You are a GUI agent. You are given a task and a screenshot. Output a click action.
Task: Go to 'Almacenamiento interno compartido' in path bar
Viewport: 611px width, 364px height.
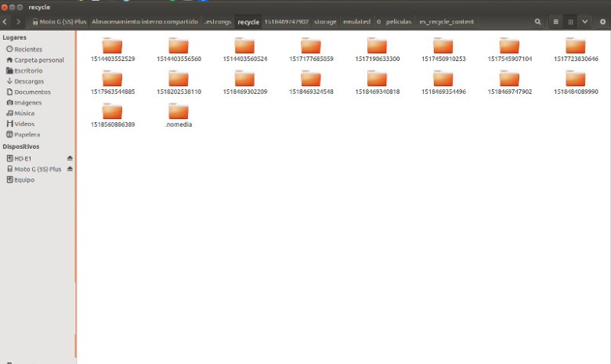144,22
